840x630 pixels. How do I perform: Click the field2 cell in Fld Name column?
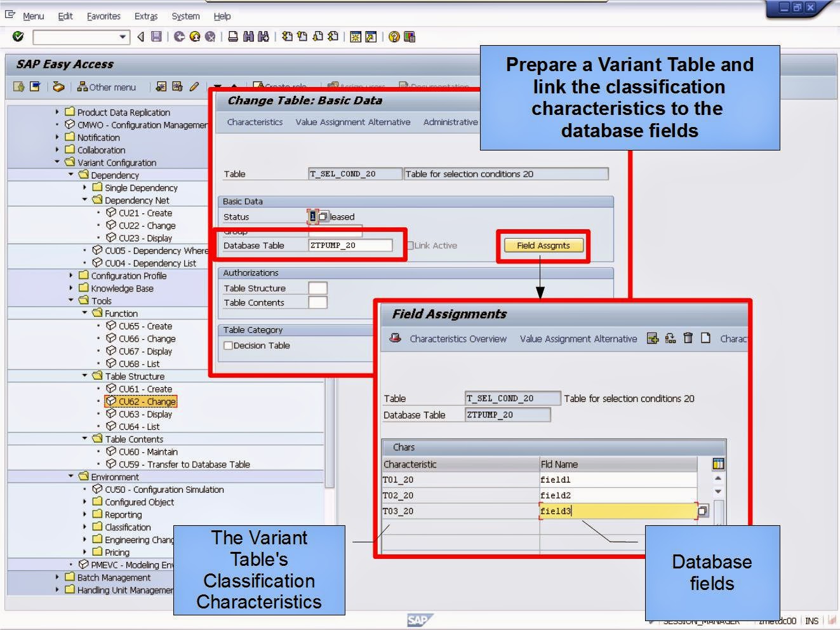[618, 495]
